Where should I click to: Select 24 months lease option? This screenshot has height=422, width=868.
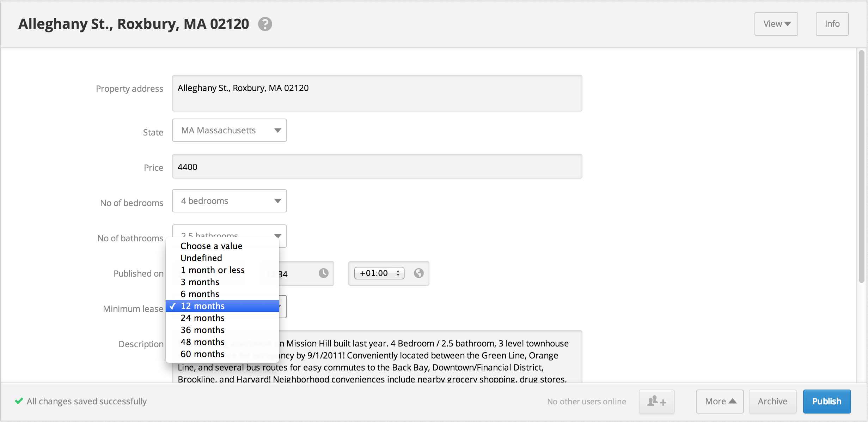click(203, 318)
